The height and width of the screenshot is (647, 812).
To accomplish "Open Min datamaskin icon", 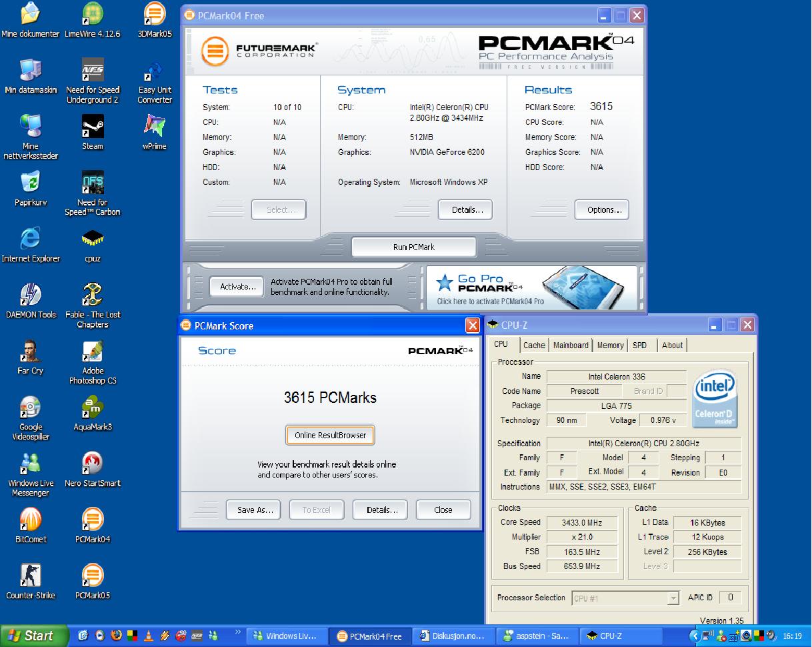I will (31, 76).
